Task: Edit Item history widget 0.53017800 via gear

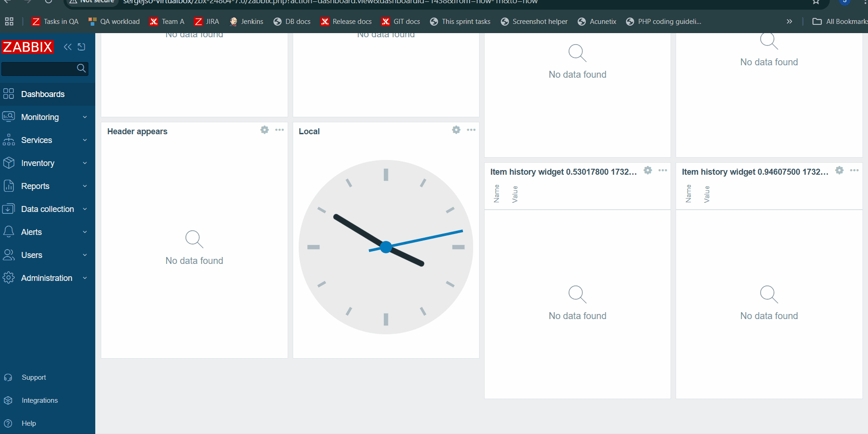Action: tap(648, 171)
